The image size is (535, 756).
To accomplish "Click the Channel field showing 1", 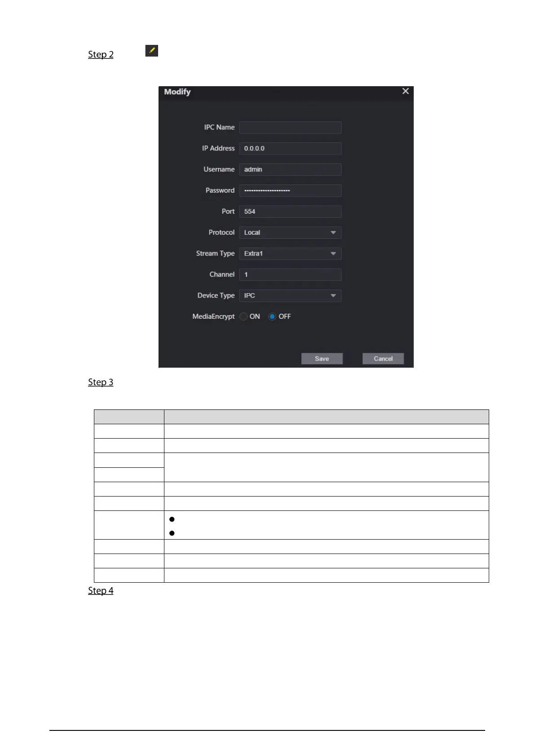I will click(x=290, y=275).
